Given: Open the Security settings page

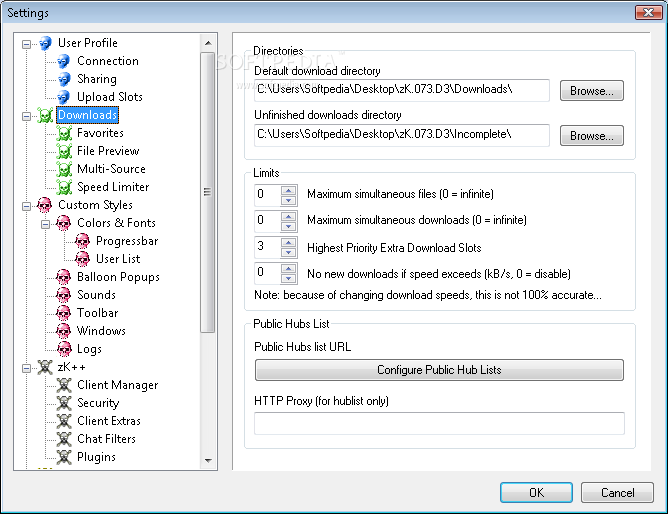Looking at the screenshot, I should coord(98,403).
